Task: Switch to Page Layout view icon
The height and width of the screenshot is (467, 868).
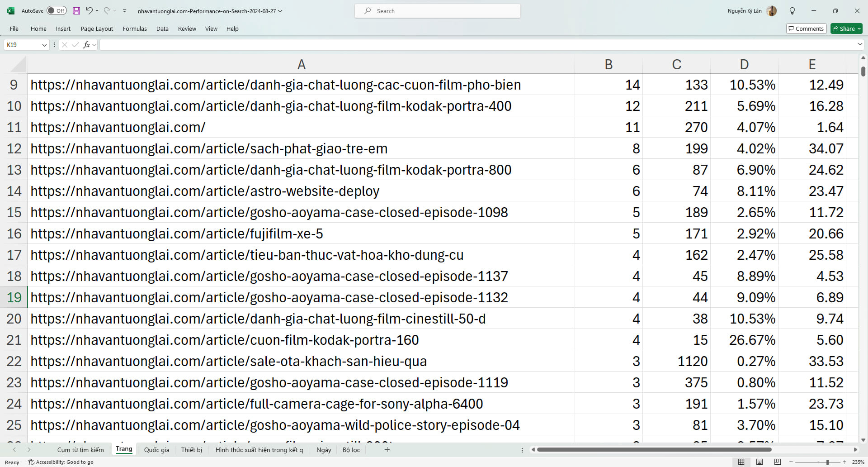Action: 759,462
